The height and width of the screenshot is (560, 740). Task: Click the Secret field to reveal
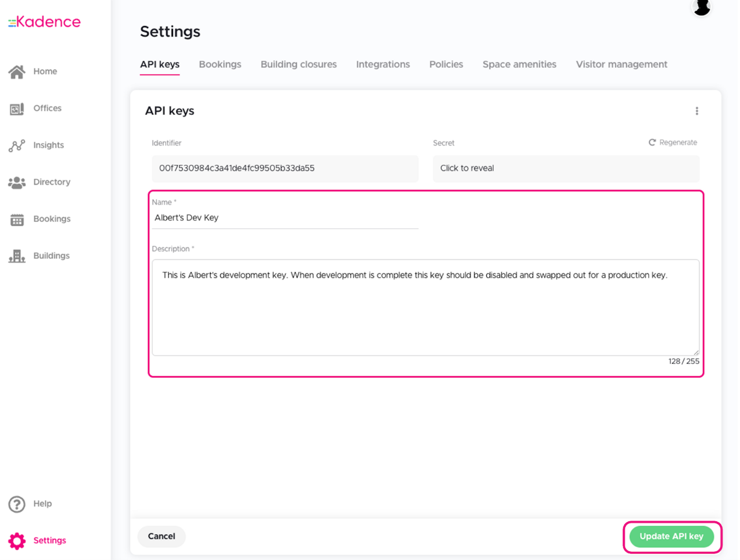565,168
